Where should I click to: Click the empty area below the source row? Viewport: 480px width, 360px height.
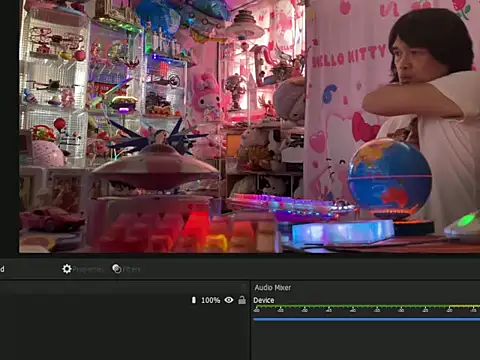[123, 333]
